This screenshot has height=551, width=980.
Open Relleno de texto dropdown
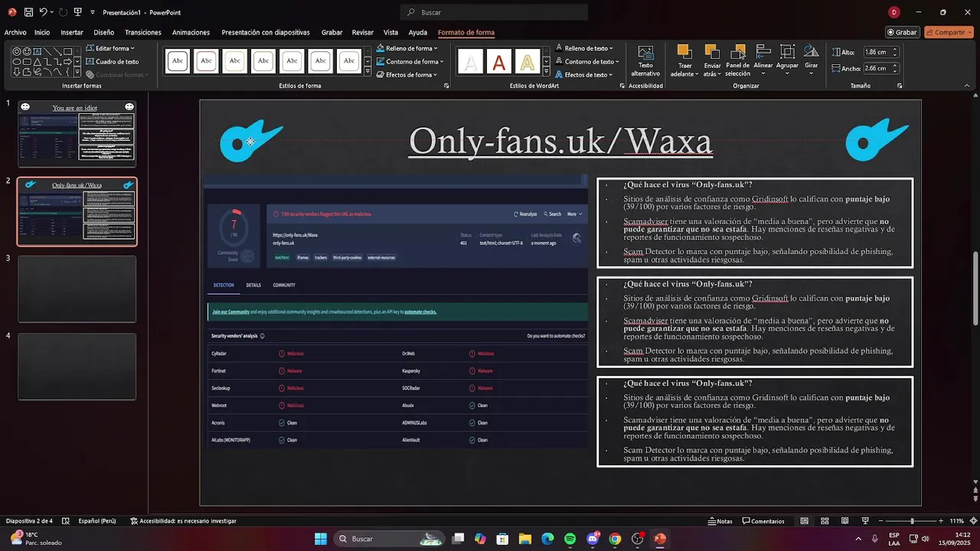583,48
